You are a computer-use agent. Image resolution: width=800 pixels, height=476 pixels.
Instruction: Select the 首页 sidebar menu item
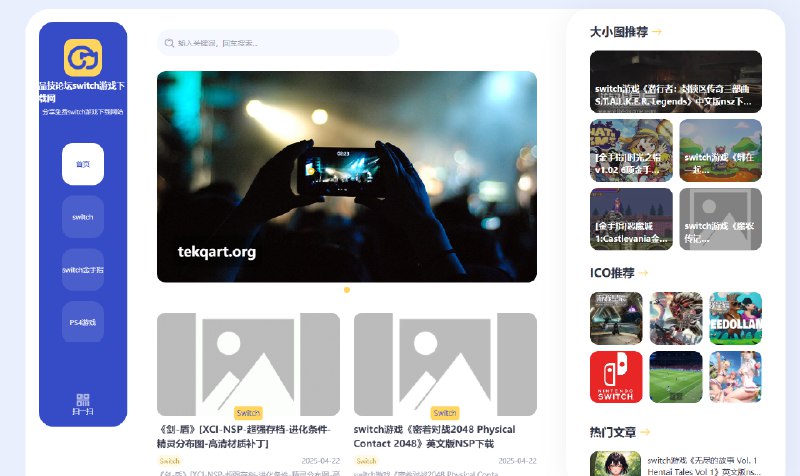(x=83, y=164)
